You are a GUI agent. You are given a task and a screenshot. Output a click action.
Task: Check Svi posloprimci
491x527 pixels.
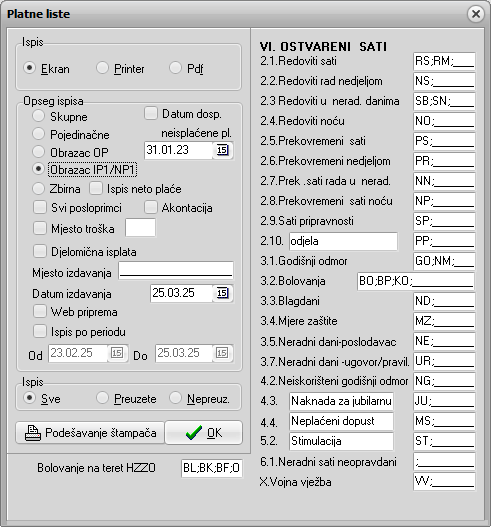point(40,207)
